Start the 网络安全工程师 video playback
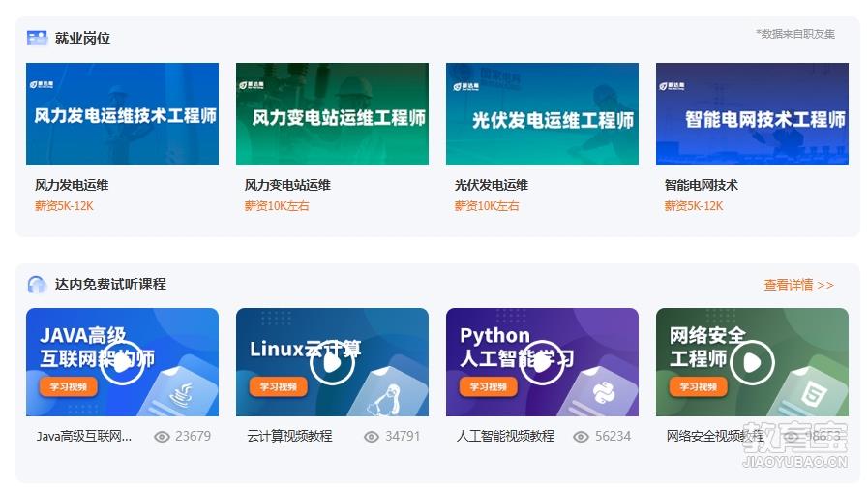 pyautogui.click(x=752, y=363)
